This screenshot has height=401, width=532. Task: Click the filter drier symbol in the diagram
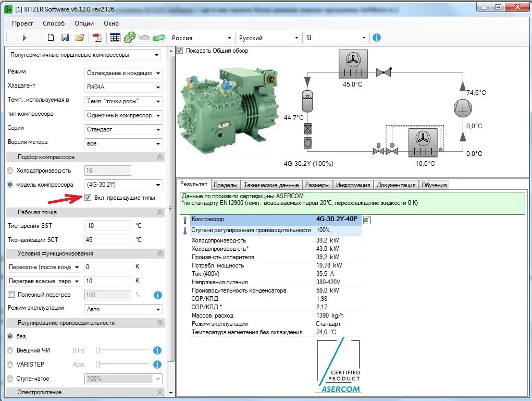point(307,129)
